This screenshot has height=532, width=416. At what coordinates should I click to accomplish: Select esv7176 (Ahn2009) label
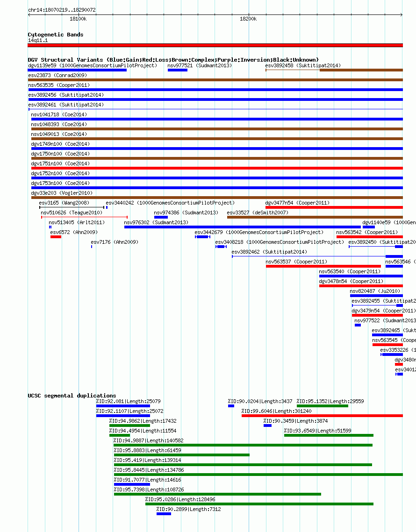115,242
